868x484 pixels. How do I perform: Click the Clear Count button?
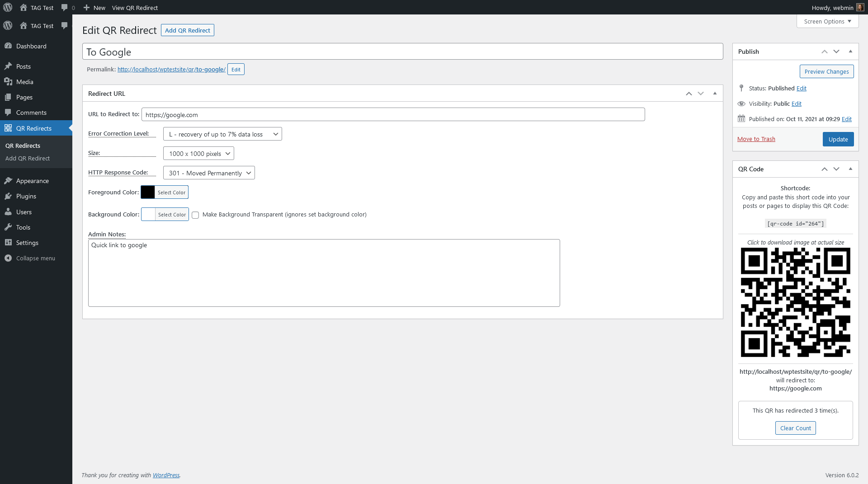click(x=795, y=428)
